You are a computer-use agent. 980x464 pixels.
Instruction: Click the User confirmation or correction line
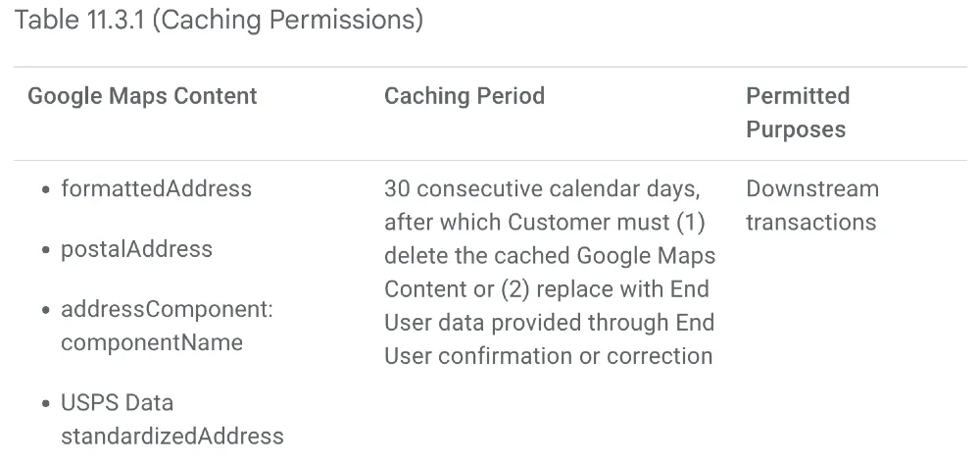548,356
